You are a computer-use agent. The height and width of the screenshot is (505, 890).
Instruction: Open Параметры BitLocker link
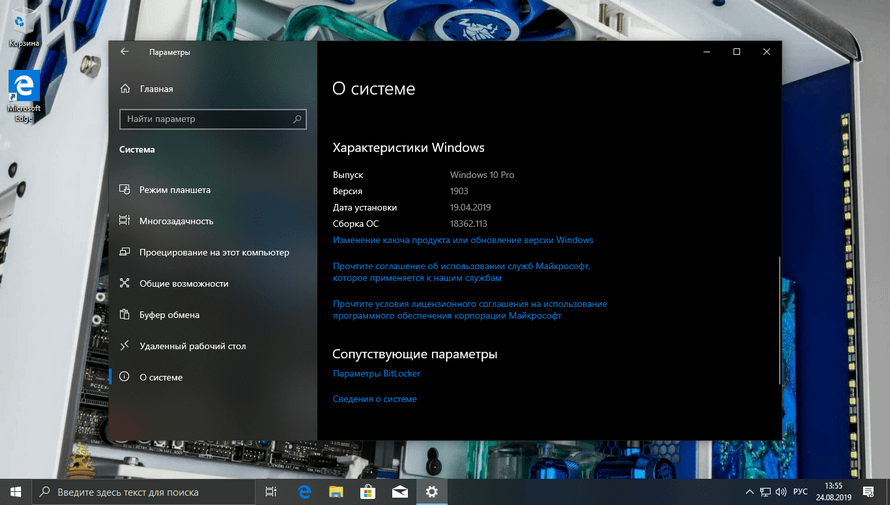pyautogui.click(x=376, y=373)
